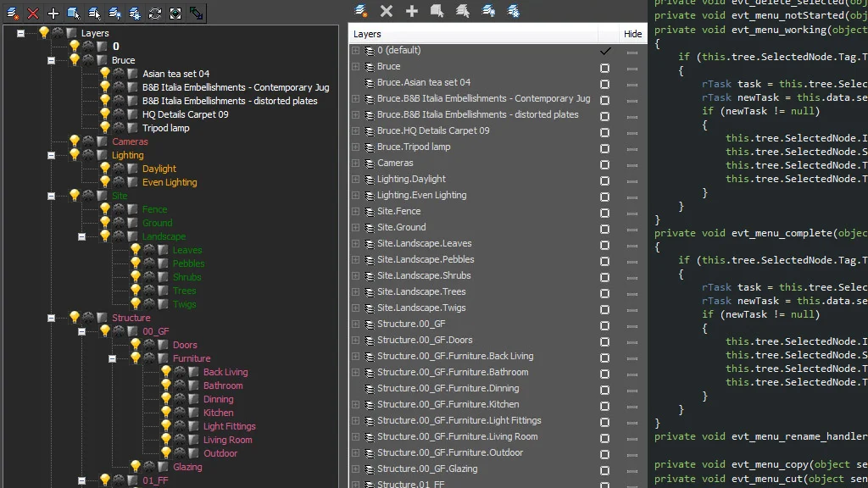Click the refresh arrows icon in left toolbar
The width and height of the screenshot is (868, 488).
tap(155, 14)
